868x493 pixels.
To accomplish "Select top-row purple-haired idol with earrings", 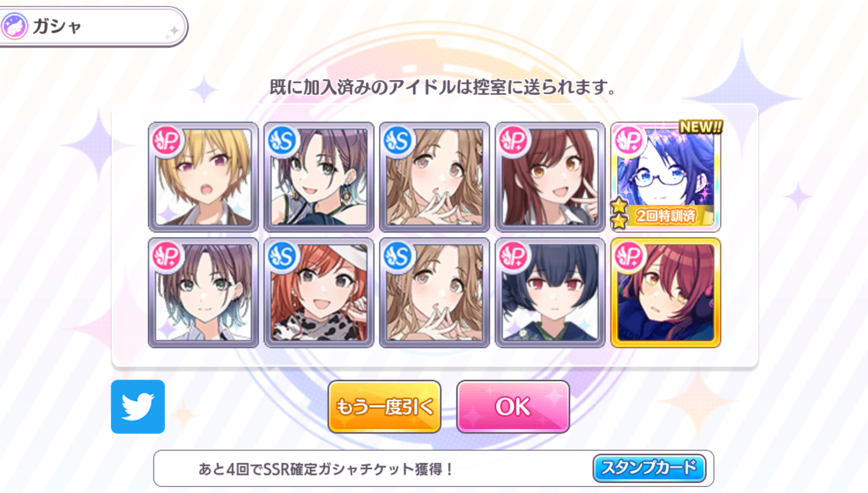I will pyautogui.click(x=319, y=177).
